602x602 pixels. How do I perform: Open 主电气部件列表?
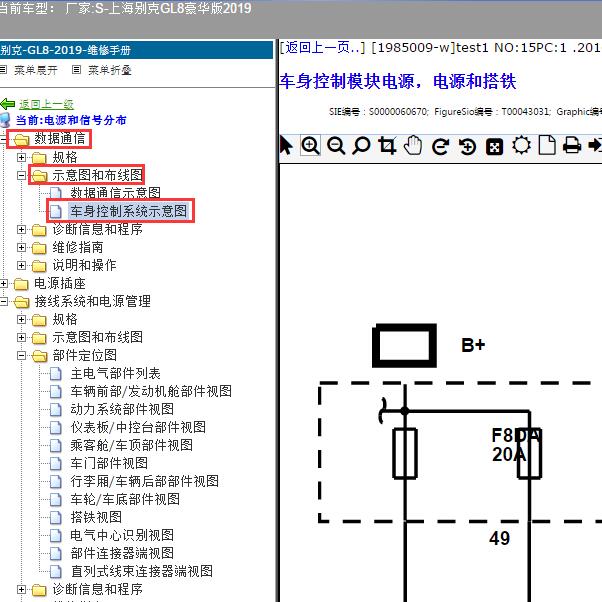pos(115,374)
